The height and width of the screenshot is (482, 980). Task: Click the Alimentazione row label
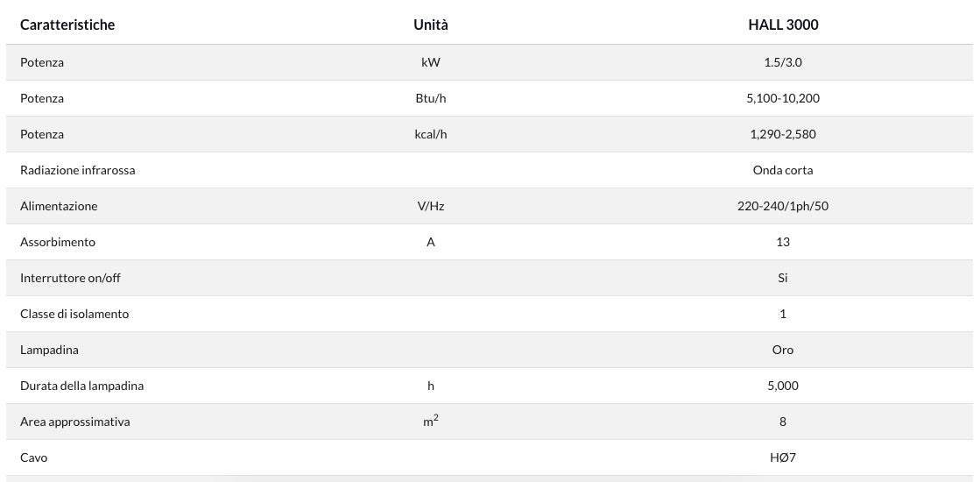59,206
